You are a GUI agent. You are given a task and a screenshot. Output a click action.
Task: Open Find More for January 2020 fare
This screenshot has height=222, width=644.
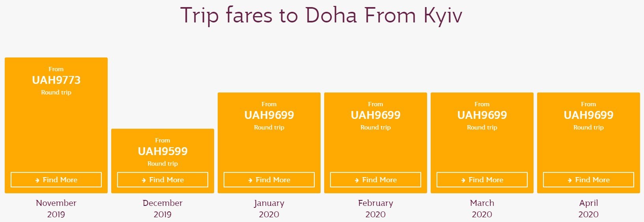point(269,179)
